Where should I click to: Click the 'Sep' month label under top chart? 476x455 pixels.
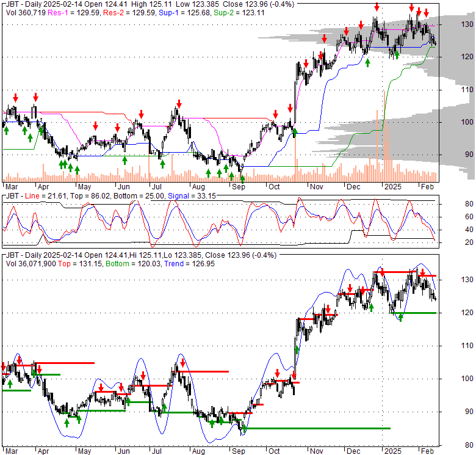239,187
